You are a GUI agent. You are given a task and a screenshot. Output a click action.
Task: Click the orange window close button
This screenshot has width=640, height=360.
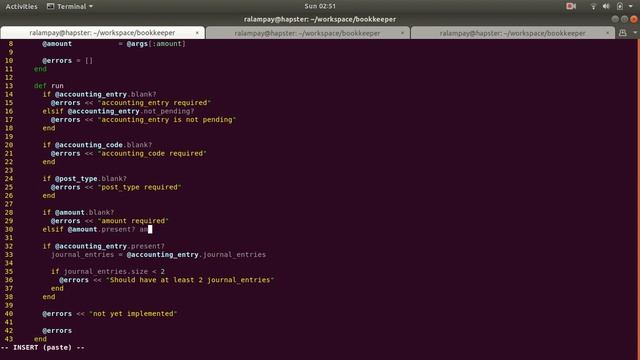(633, 19)
